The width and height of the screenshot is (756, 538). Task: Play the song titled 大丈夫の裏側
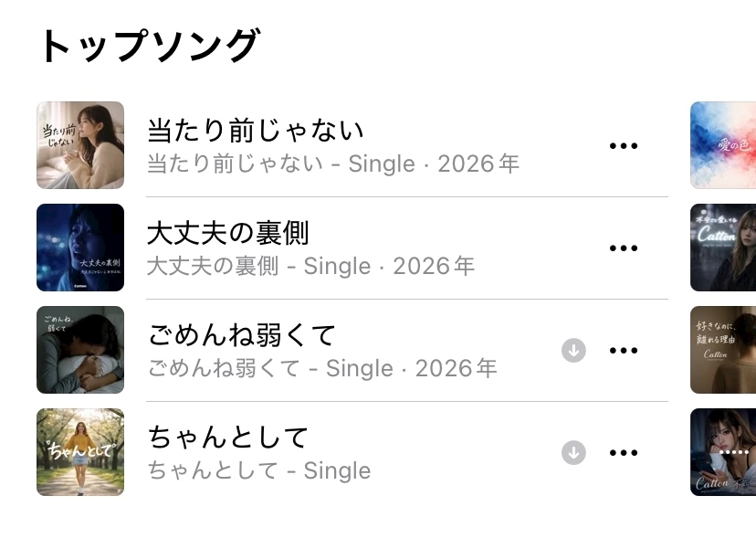point(228,233)
